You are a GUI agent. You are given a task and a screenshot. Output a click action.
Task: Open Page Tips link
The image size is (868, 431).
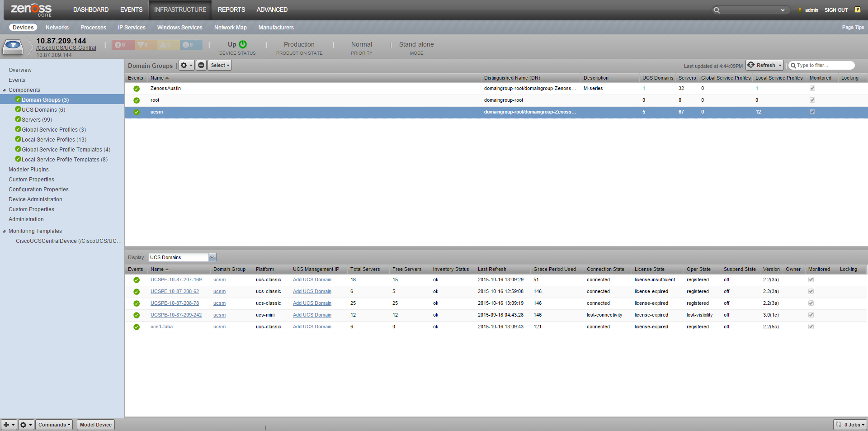(x=853, y=27)
